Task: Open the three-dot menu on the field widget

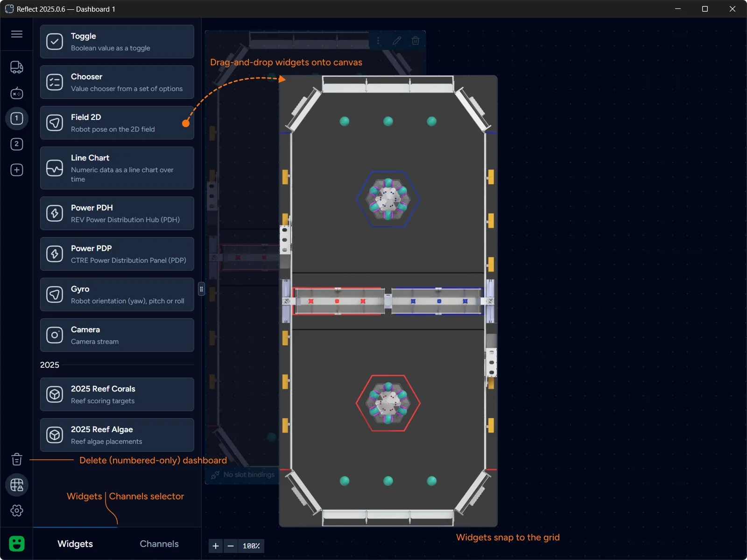Action: pos(379,41)
